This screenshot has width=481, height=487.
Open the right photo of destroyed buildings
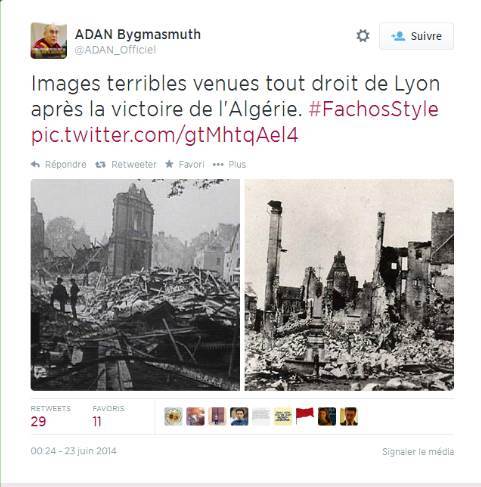pyautogui.click(x=349, y=285)
